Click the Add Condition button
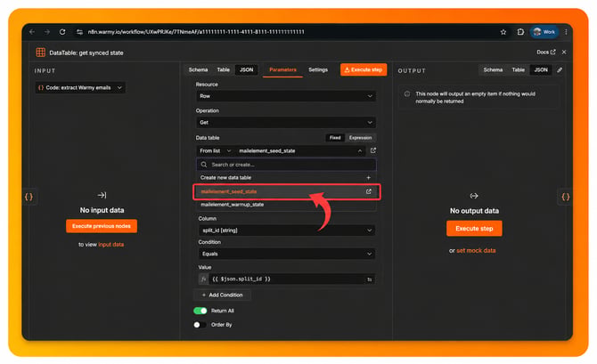 [222, 295]
